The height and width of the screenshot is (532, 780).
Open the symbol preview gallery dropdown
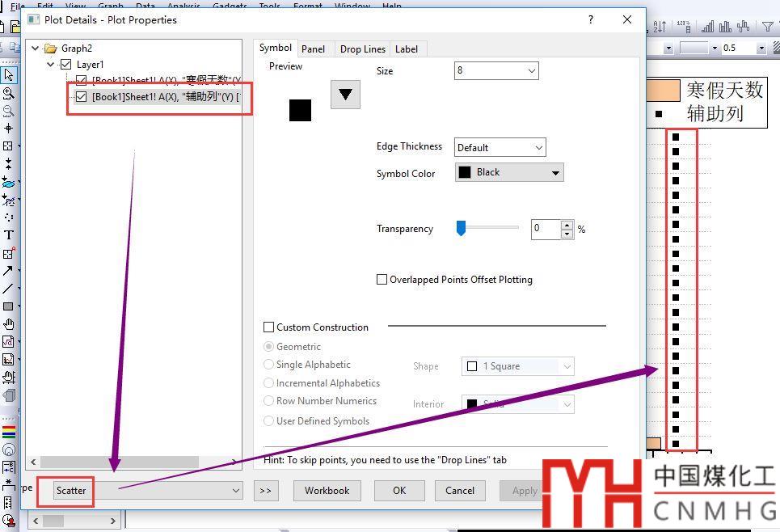coord(345,94)
